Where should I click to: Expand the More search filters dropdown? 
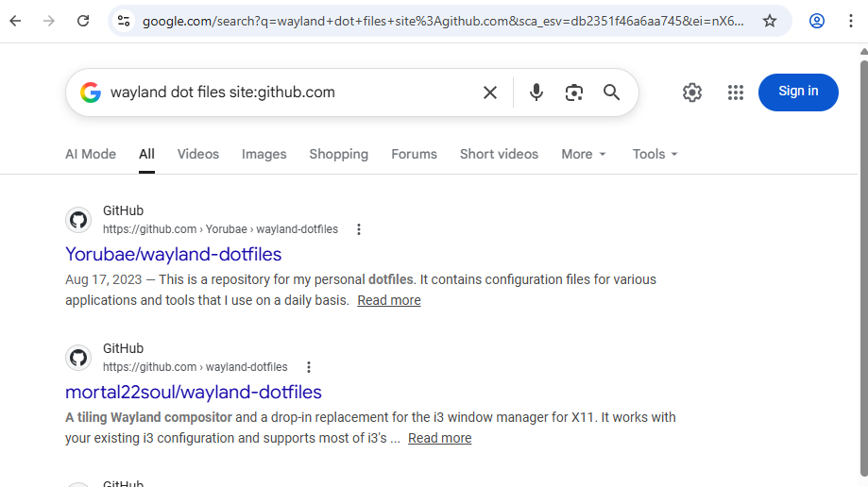click(x=584, y=154)
